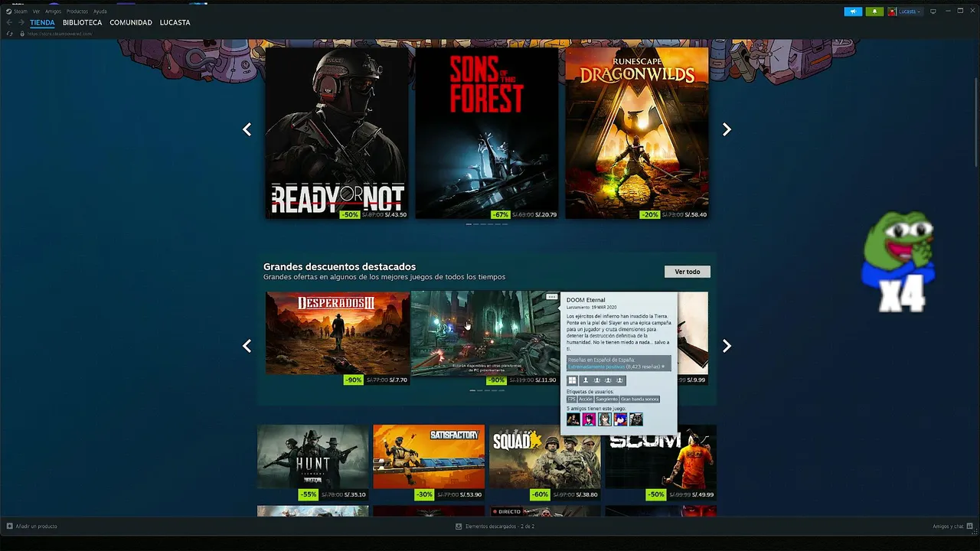This screenshot has height=551, width=980.
Task: Click the -67% Sons of the Forest discount
Action: (x=501, y=215)
